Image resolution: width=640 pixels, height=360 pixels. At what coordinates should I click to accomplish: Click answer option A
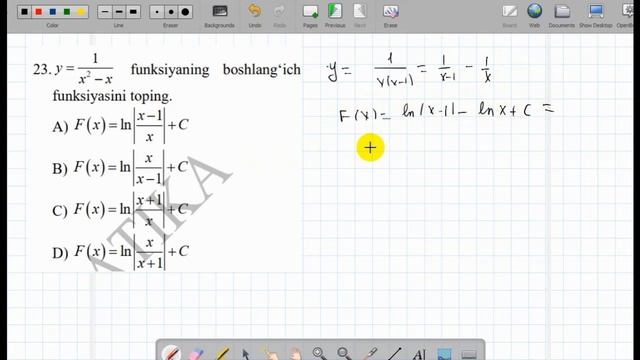point(120,125)
